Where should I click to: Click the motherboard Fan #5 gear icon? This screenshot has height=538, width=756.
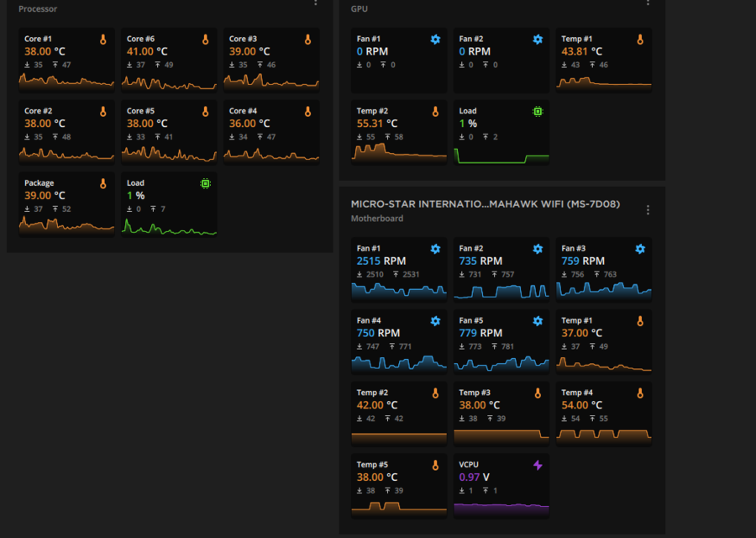[x=538, y=321]
